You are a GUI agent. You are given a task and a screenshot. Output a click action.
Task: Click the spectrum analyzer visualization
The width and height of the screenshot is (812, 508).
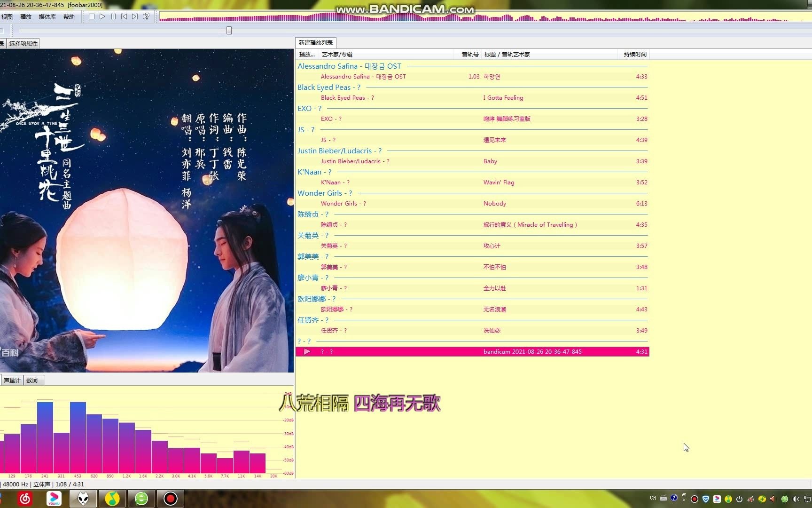[147, 433]
